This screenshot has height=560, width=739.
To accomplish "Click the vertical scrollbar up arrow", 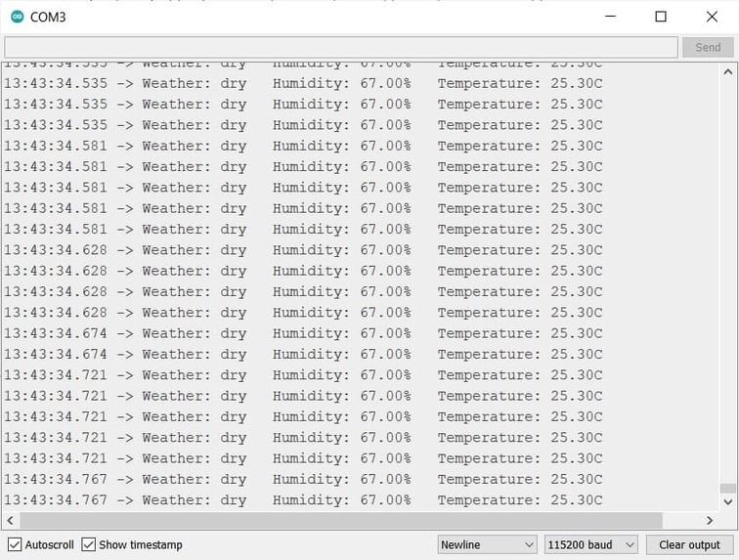I will pos(727,72).
